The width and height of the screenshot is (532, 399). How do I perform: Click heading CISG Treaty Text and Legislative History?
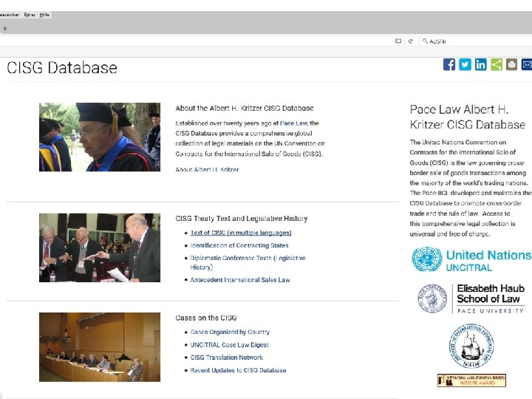coord(241,219)
